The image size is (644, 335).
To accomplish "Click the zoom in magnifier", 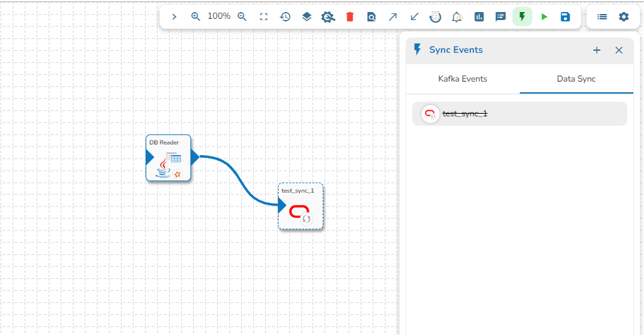I will (x=196, y=17).
